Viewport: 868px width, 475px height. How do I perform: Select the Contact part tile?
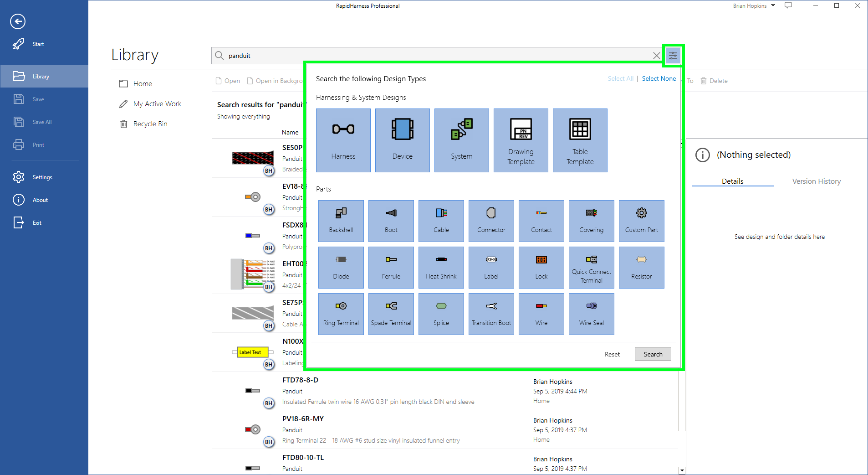pos(541,221)
